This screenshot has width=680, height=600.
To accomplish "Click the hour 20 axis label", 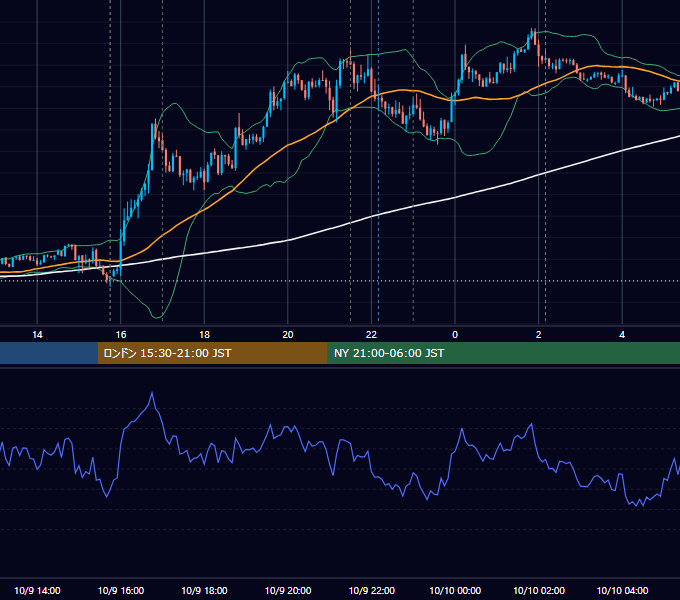I will click(x=288, y=335).
